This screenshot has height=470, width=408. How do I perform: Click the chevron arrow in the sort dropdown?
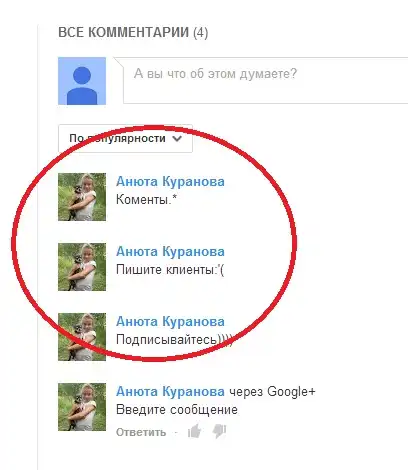click(x=177, y=139)
